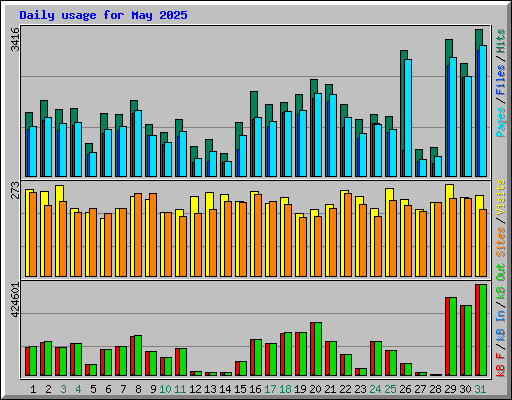This screenshot has width=512, height=400.
Task: Click day 24 on the x-axis
Action: click(x=375, y=389)
